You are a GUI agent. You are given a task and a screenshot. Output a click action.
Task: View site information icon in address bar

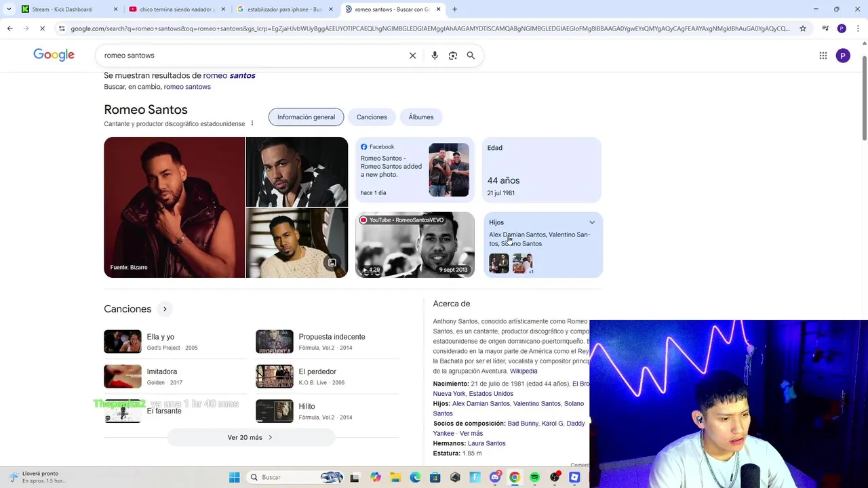[62, 28]
